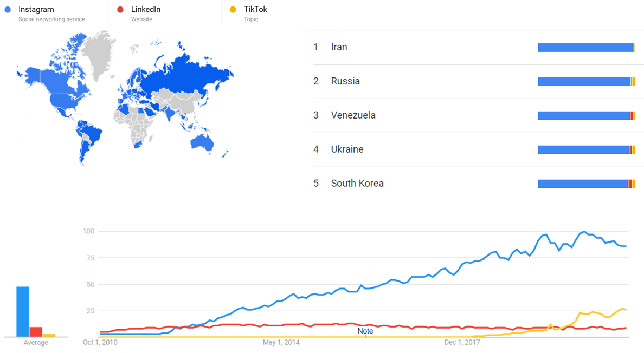The height and width of the screenshot is (353, 644).
Task: Select the LinkedIn search term
Action: pyautogui.click(x=146, y=9)
